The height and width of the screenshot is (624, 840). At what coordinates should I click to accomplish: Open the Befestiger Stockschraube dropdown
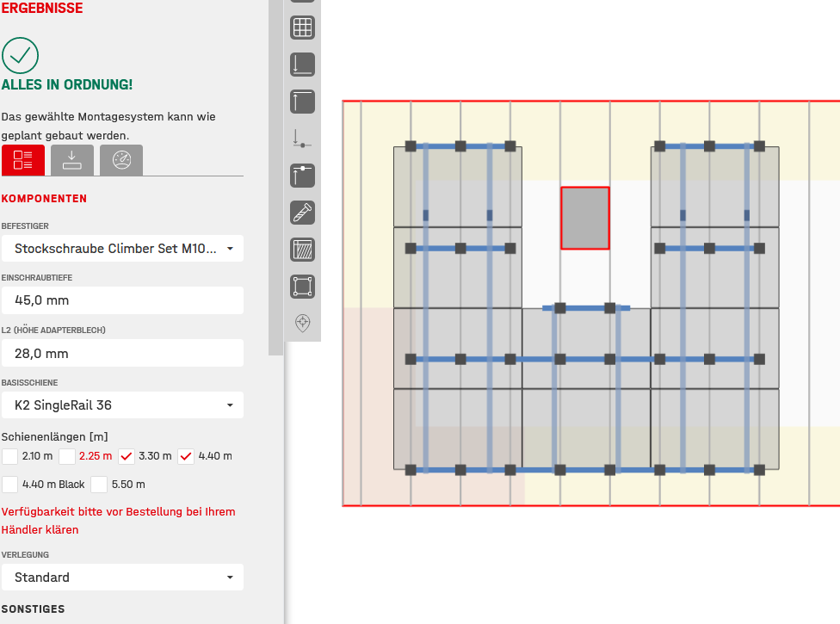pos(122,249)
